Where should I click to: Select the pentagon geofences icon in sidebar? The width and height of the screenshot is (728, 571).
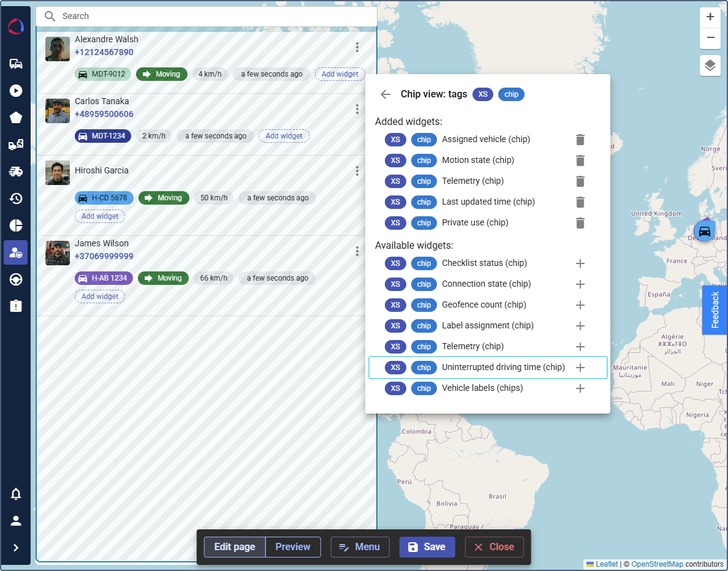click(16, 116)
